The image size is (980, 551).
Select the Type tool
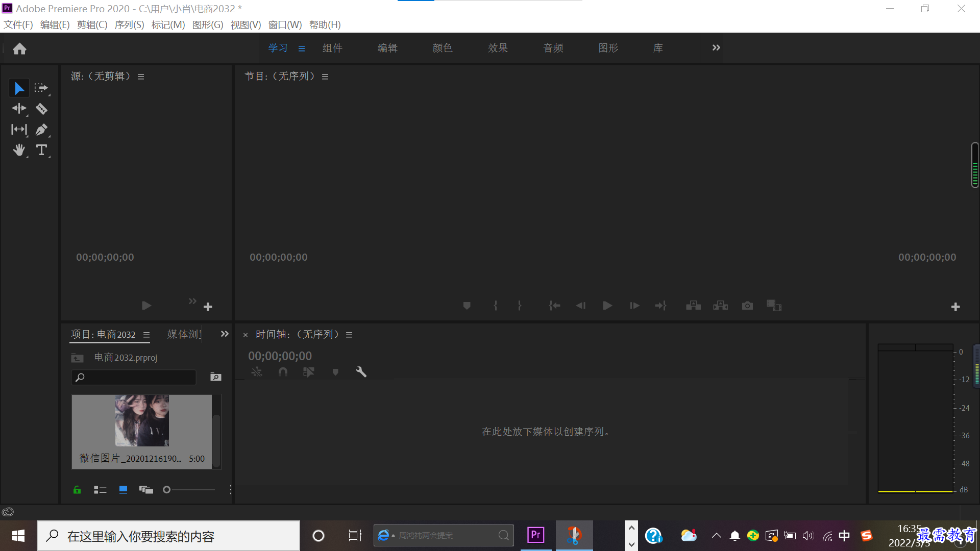41,150
